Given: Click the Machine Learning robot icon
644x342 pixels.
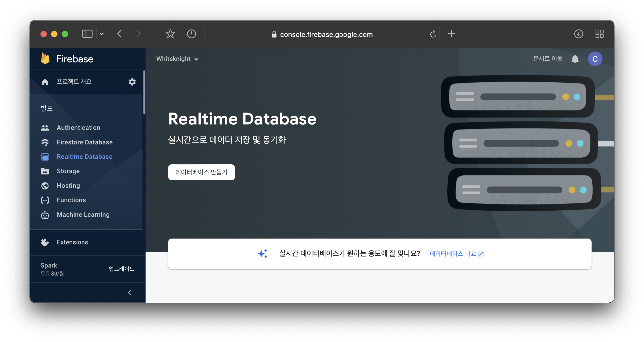Looking at the screenshot, I should pos(45,215).
